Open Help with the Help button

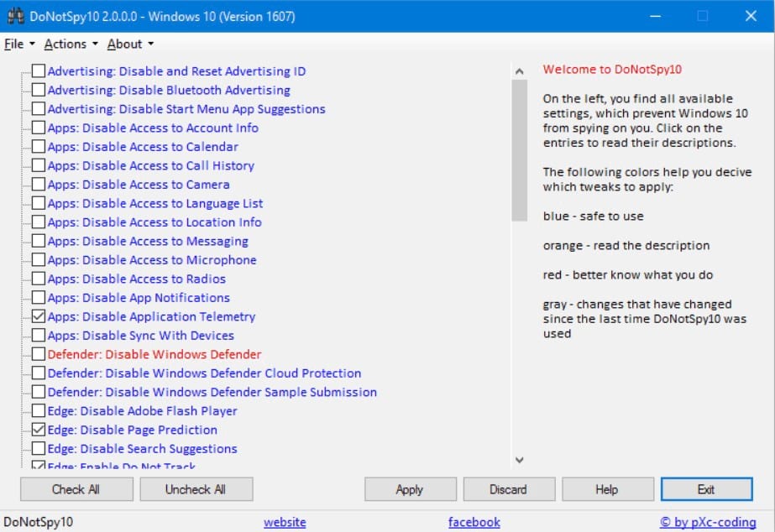607,489
